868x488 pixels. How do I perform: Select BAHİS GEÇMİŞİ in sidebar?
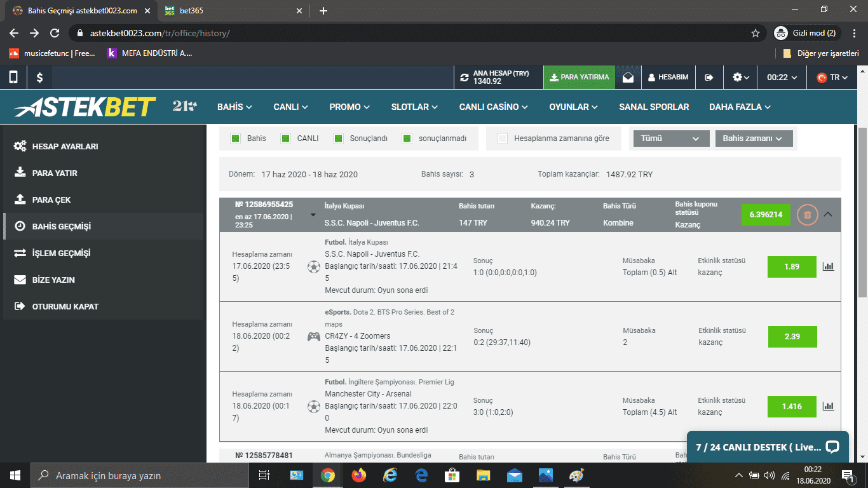(104, 226)
